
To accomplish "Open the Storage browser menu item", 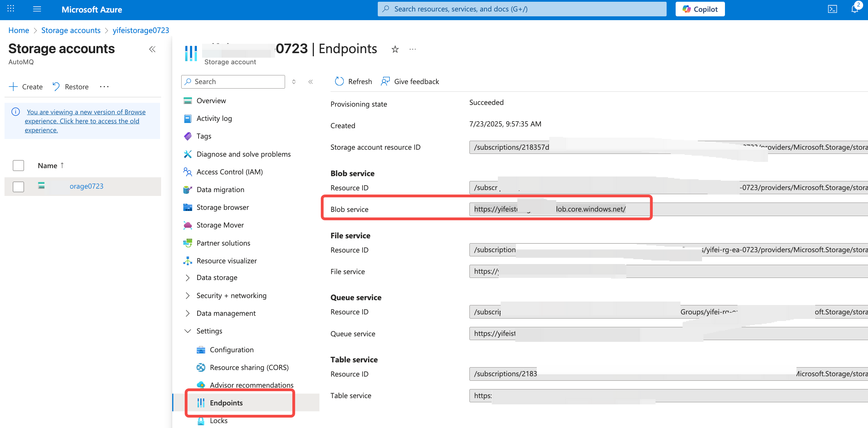I will 223,207.
